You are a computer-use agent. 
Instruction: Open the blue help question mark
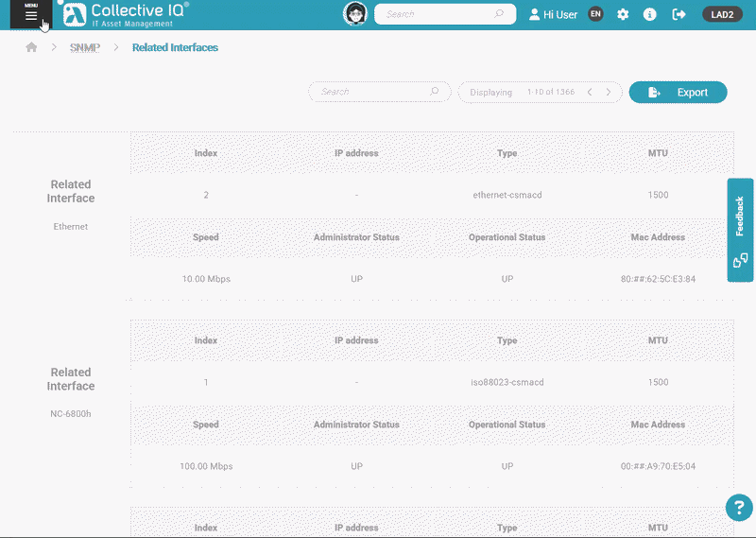(x=739, y=508)
